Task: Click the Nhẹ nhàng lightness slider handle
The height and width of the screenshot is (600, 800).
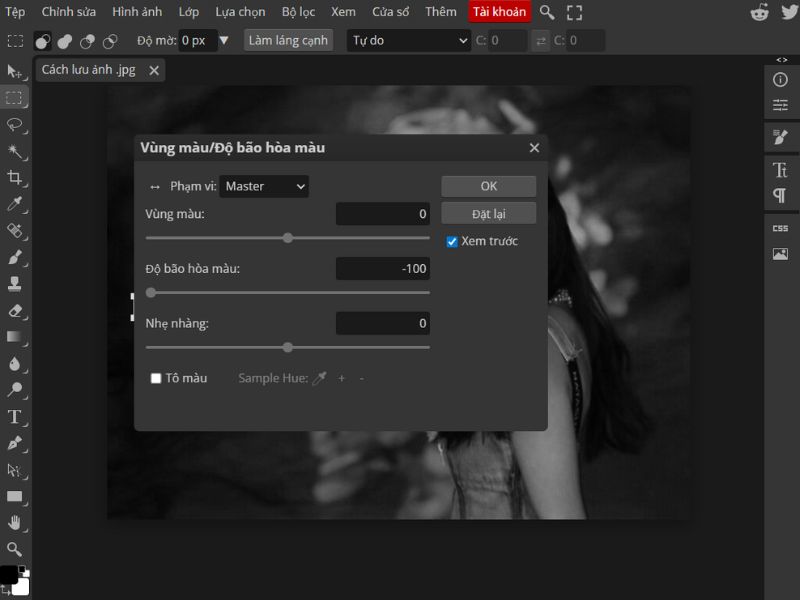Action: 288,347
